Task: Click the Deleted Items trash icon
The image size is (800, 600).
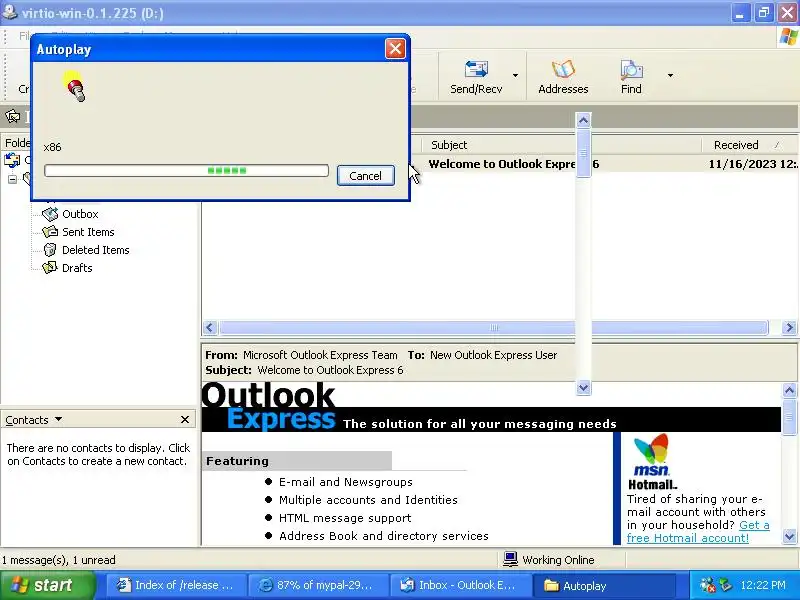Action: tap(50, 250)
